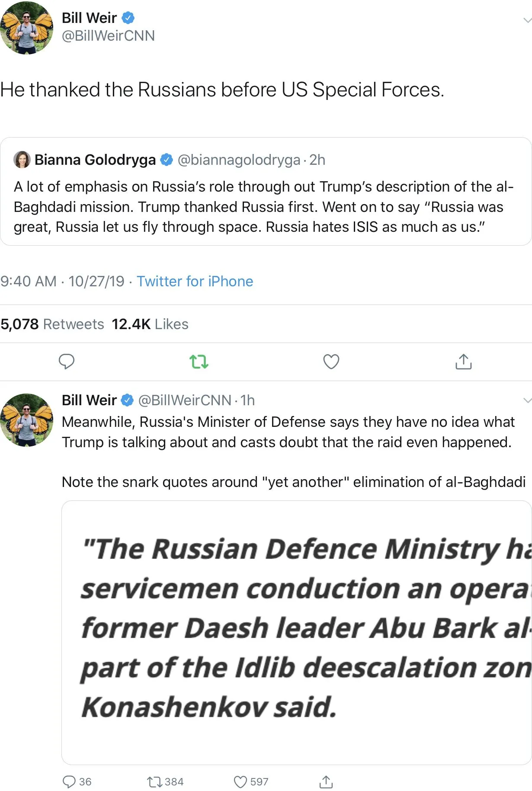532x791 pixels.
Task: Tap the green retweet icon
Action: tap(199, 362)
